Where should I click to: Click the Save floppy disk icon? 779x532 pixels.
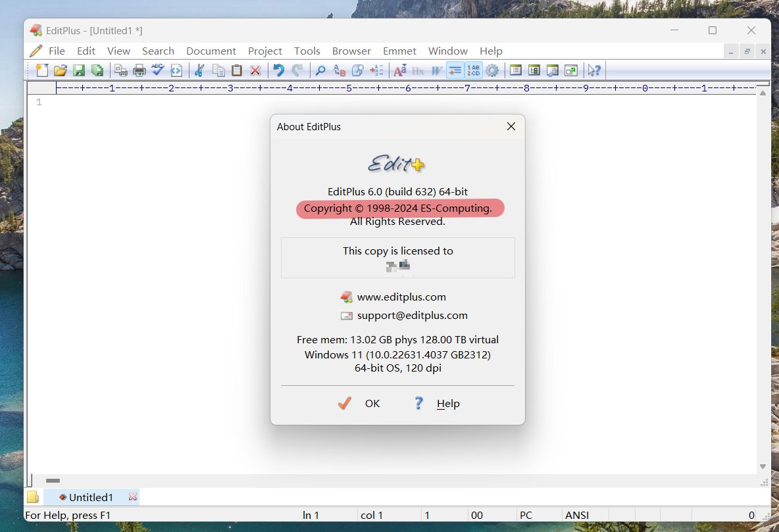[79, 70]
